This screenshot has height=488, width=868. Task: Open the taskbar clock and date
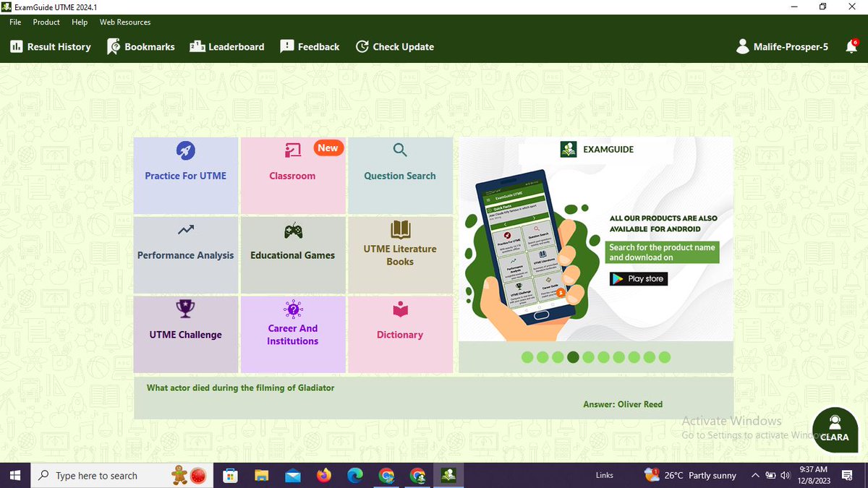(x=814, y=476)
